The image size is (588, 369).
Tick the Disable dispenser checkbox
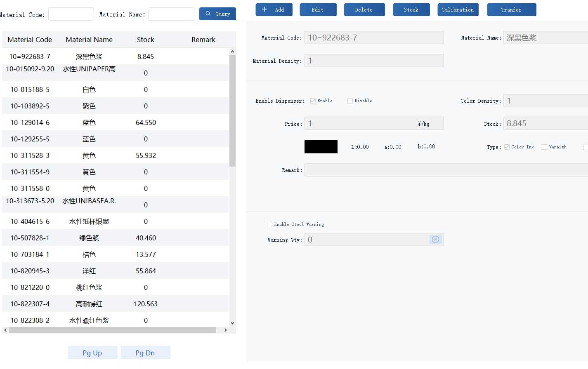tap(350, 101)
